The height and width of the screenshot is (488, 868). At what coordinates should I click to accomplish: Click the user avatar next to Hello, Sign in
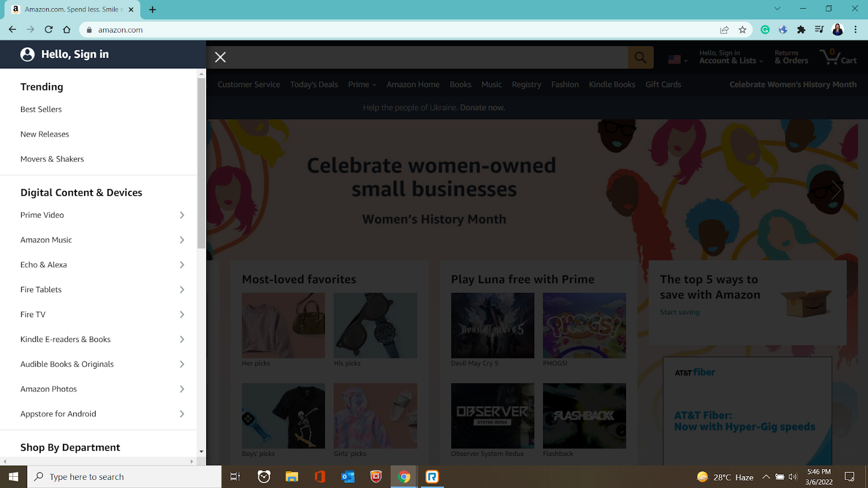(28, 54)
